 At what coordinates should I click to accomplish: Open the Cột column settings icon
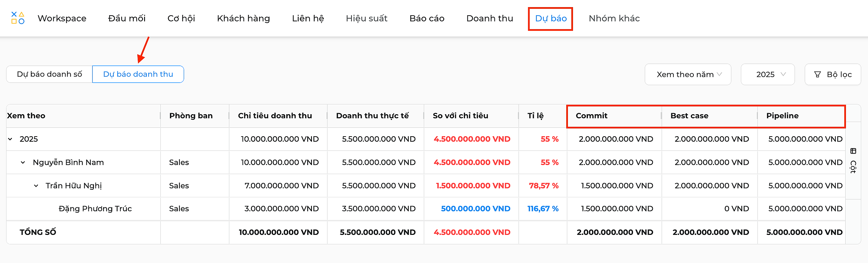[853, 151]
